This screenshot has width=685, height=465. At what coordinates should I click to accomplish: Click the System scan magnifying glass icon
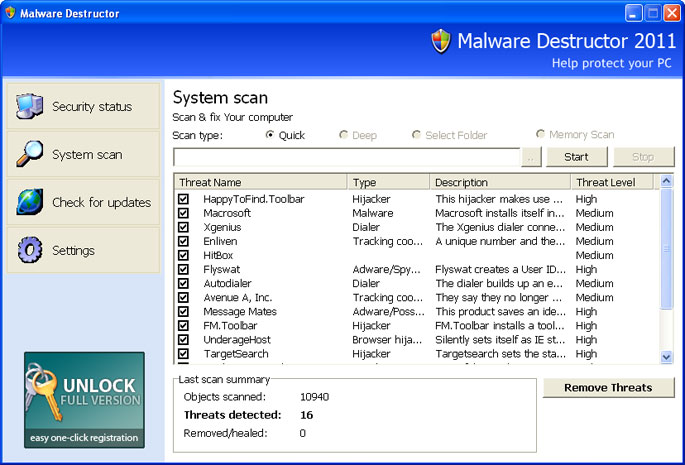click(30, 154)
